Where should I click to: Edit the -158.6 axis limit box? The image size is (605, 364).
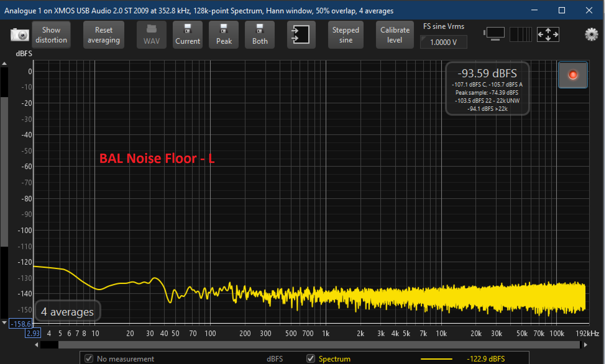[x=21, y=324]
